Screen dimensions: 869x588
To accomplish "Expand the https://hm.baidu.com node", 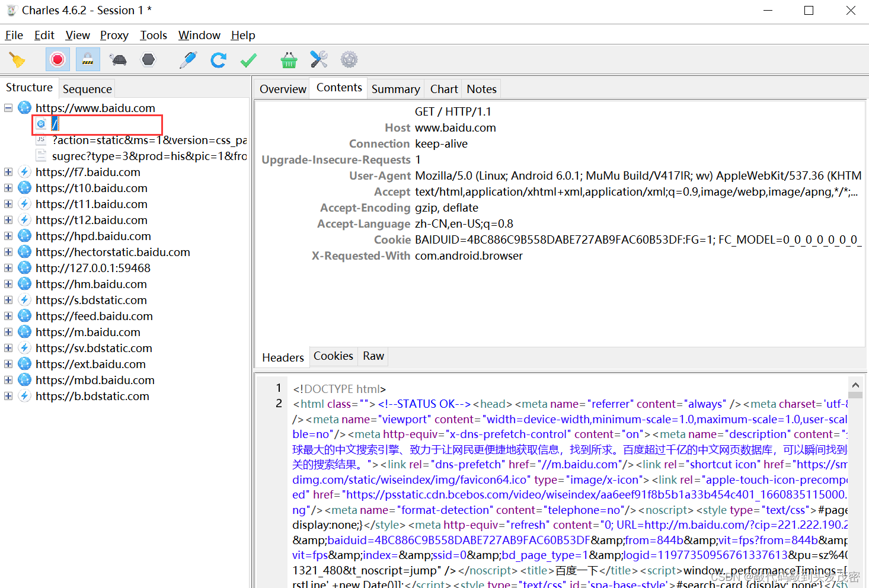I will pos(8,284).
